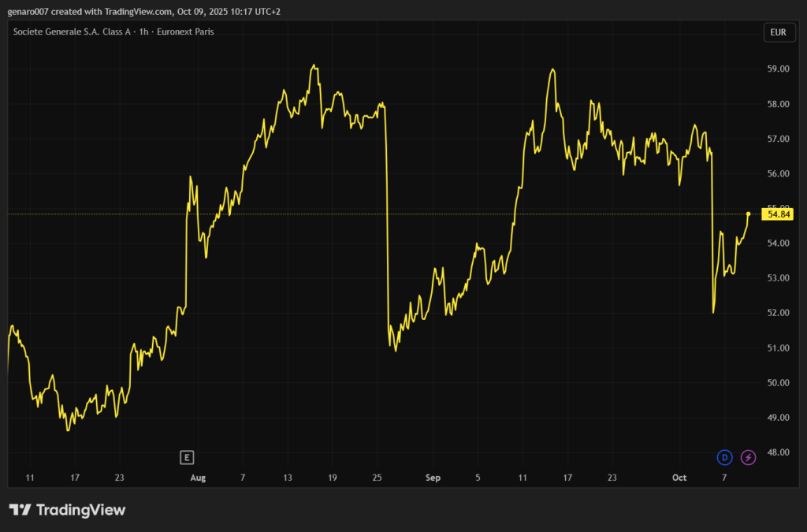Click the '5' date label after Sep
The height and width of the screenshot is (532, 807).
coord(478,478)
